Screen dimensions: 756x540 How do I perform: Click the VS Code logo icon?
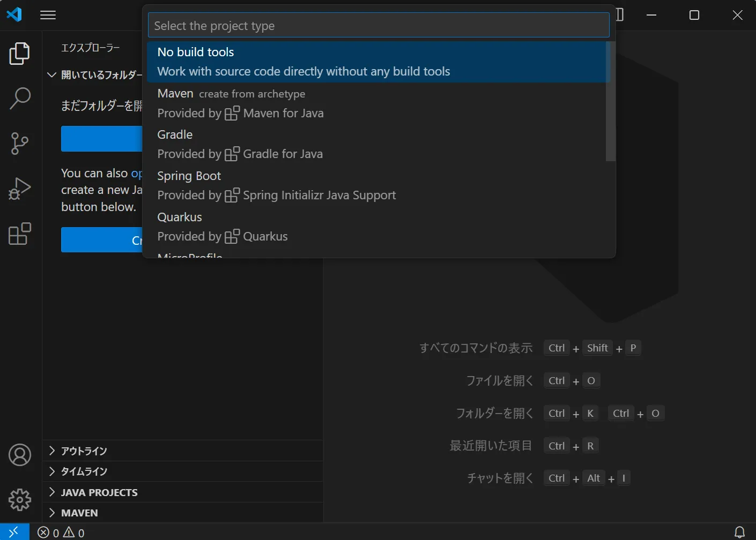(14, 14)
